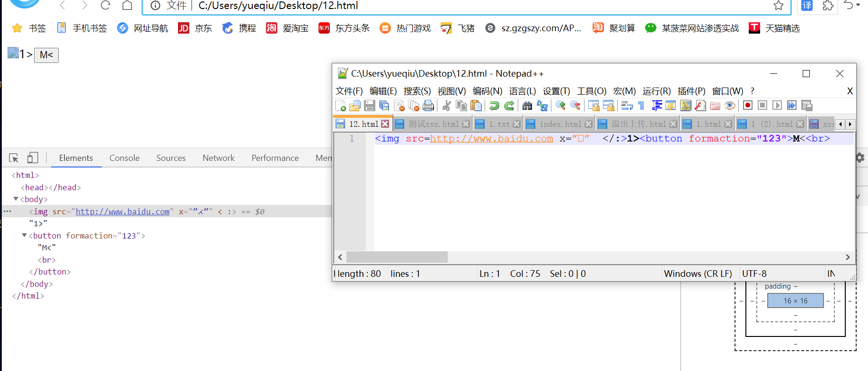The width and height of the screenshot is (868, 371).
Task: Toggle show all characters pilcrow icon
Action: (x=641, y=106)
